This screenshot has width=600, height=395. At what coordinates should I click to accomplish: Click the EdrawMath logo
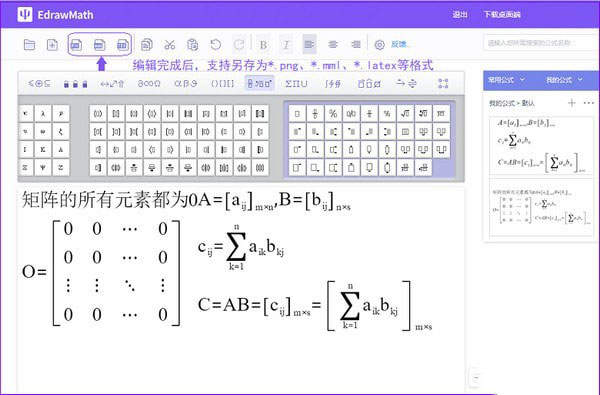(x=55, y=15)
